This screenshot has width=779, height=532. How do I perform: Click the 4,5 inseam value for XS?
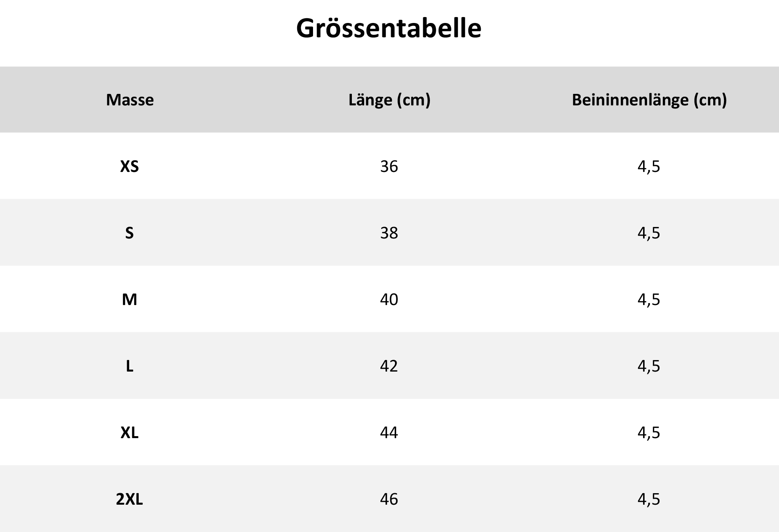point(649,166)
